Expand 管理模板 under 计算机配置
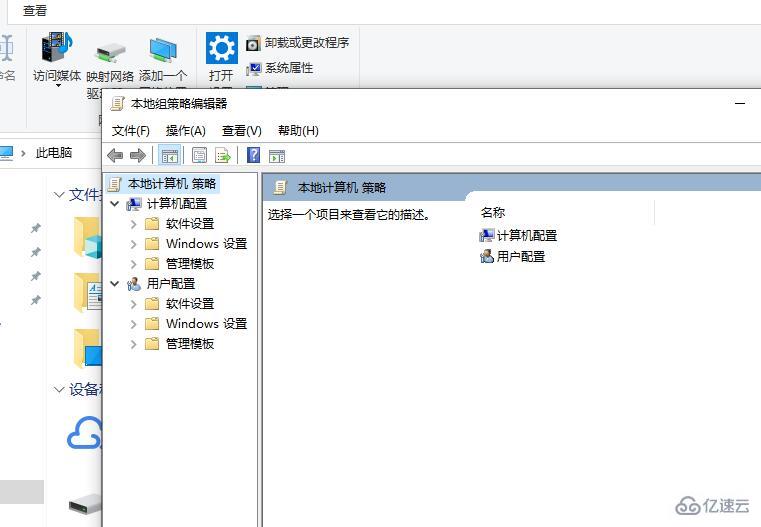The width and height of the screenshot is (761, 527). (x=133, y=264)
